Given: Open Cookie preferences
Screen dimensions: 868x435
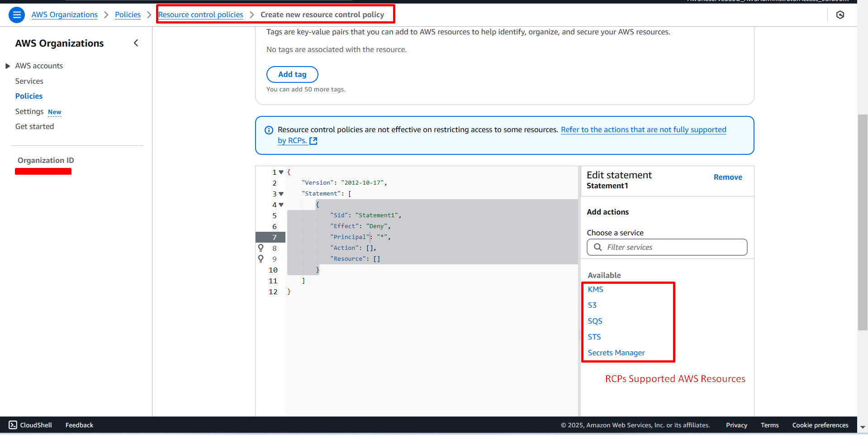Looking at the screenshot, I should pos(820,425).
